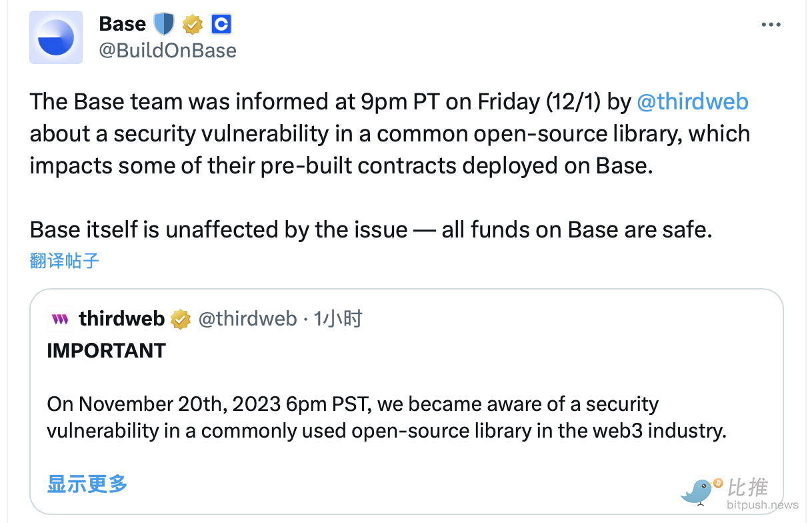
Task: Open the @thirdweb mention in the main post
Action: click(693, 101)
